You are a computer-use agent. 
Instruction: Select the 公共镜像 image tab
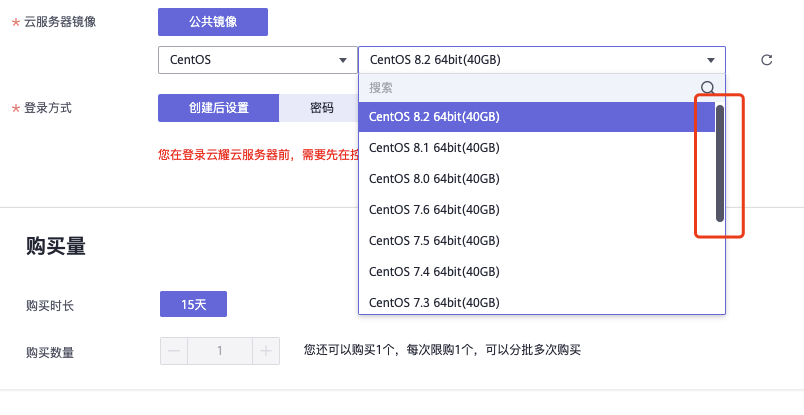point(212,22)
